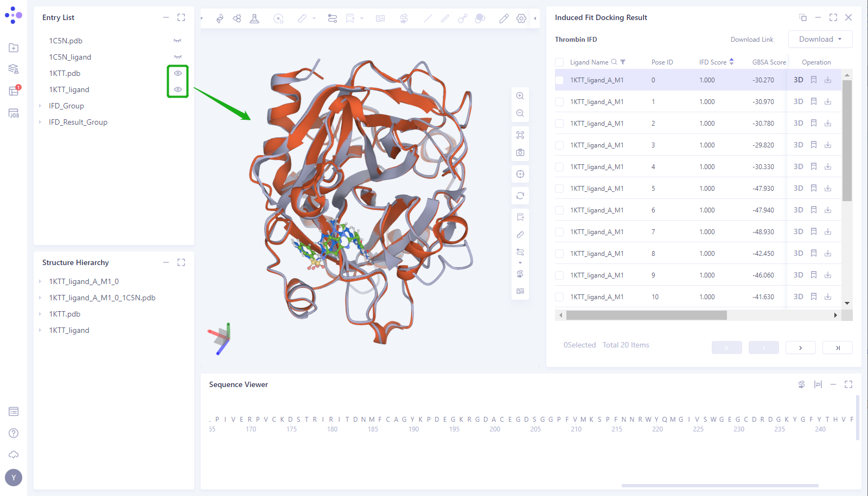Reset the view with the refresh icon
This screenshot has height=496, width=868.
520,196
